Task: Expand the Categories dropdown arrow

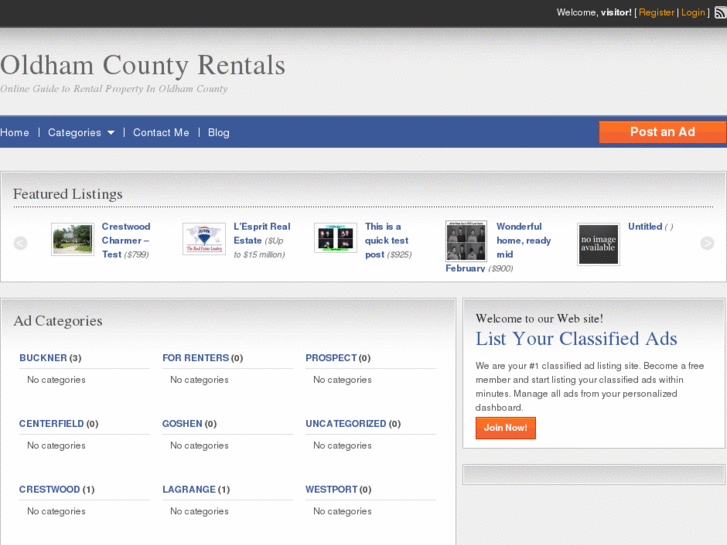Action: (x=111, y=133)
